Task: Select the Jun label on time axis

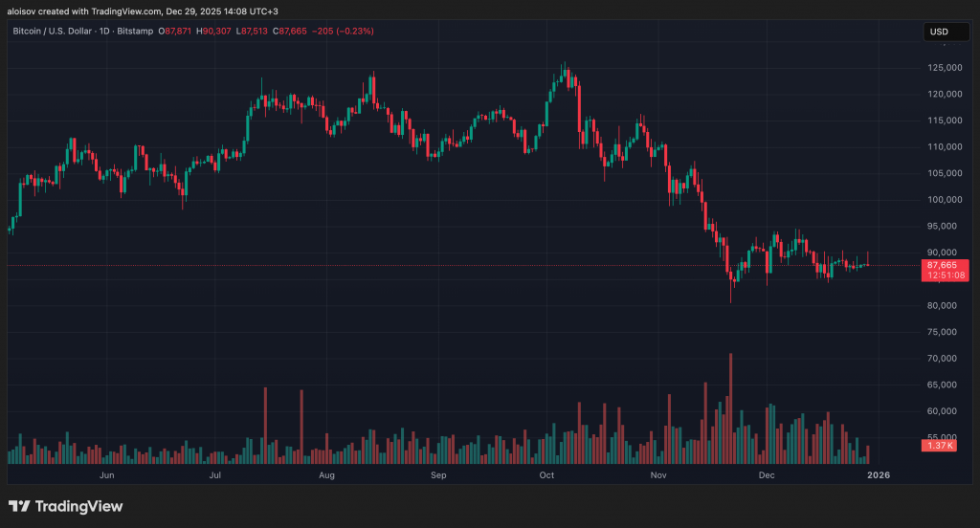Action: click(107, 474)
